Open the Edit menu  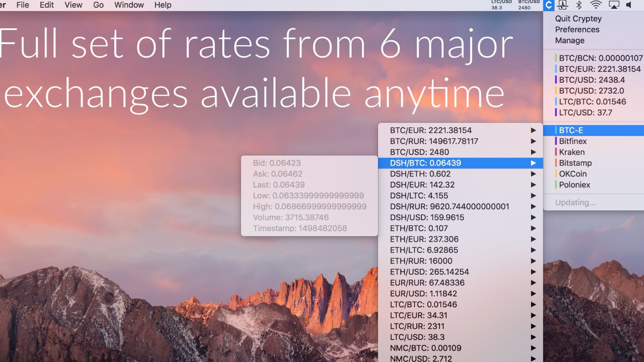click(x=47, y=5)
